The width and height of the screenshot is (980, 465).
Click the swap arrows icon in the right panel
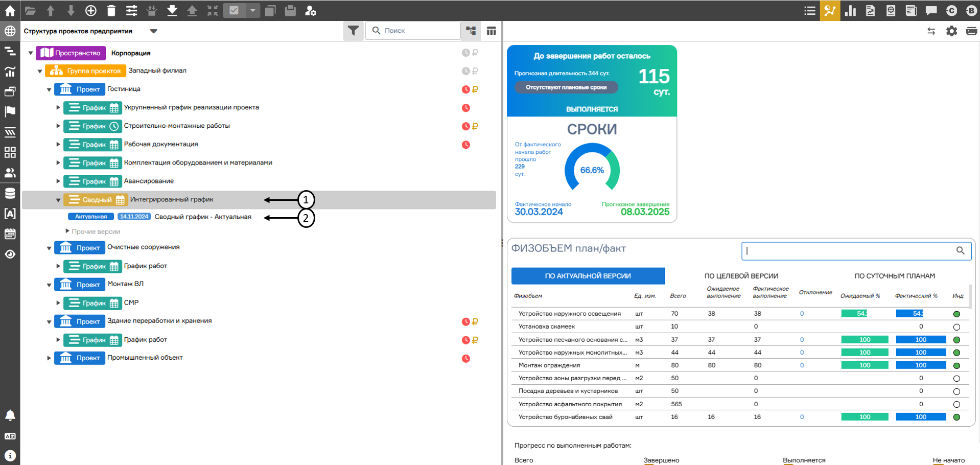pyautogui.click(x=931, y=31)
